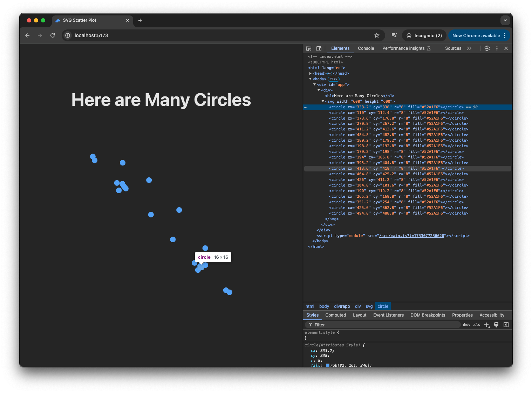Open the tab search dropdown
532x393 pixels.
point(505,20)
